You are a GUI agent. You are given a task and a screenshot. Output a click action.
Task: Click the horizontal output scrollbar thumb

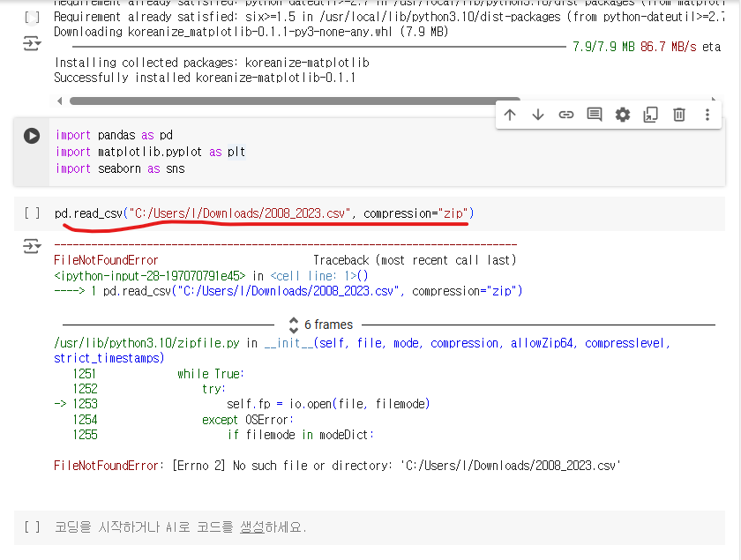pyautogui.click(x=295, y=101)
